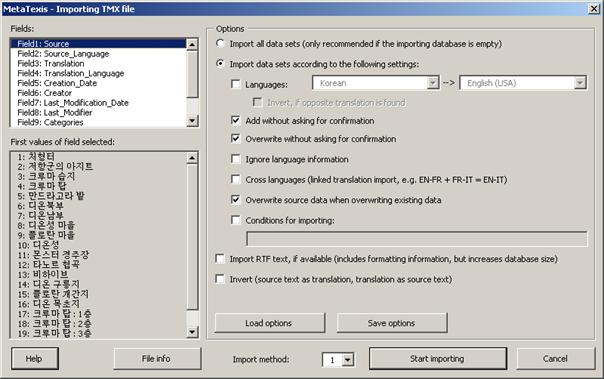Check the Invert source/translation option
The width and height of the screenshot is (604, 379).
point(220,279)
